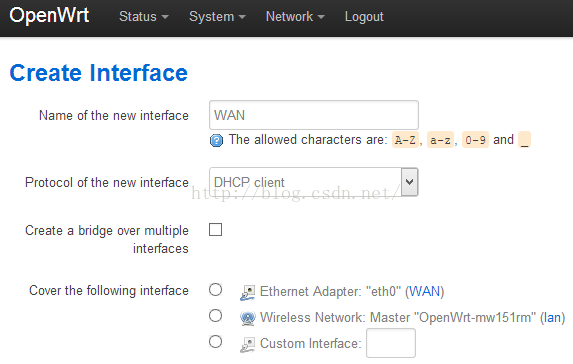Click the Wireless Network antenna icon
The width and height of the screenshot is (573, 364).
click(248, 318)
